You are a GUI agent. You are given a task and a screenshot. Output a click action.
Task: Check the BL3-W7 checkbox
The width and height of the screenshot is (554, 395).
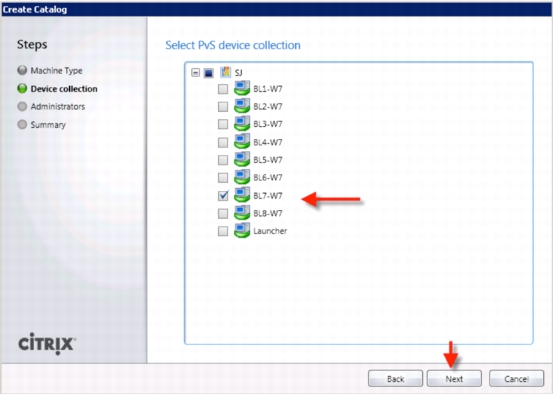(x=223, y=124)
